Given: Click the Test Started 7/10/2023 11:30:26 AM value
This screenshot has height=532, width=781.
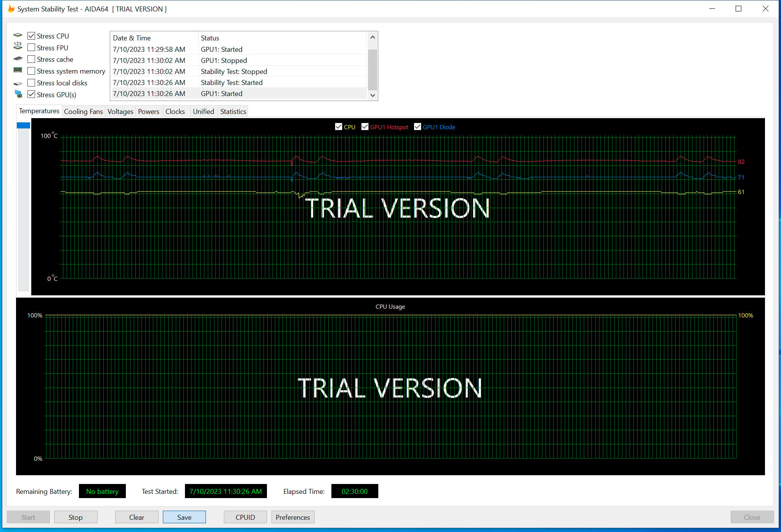Looking at the screenshot, I should (x=226, y=491).
